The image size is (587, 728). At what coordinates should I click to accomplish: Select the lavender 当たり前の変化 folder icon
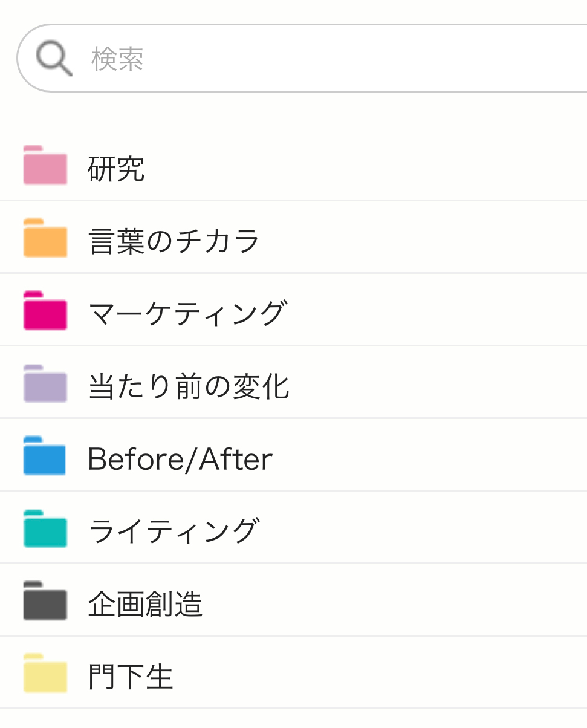point(45,383)
